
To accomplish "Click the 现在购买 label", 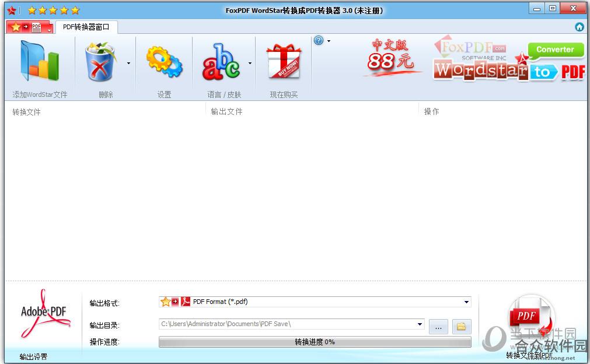I will point(284,94).
